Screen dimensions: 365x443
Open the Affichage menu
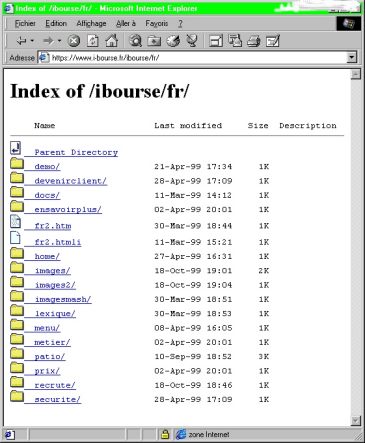91,23
